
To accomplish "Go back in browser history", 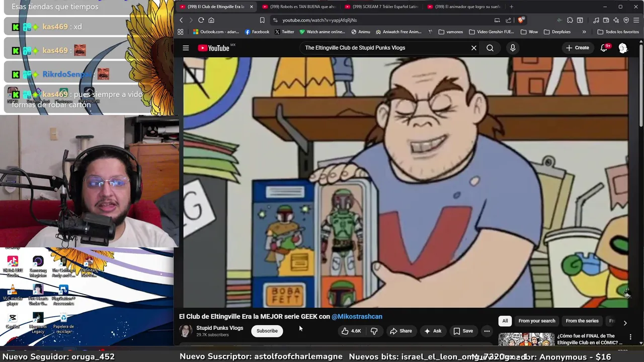I will click(x=181, y=20).
